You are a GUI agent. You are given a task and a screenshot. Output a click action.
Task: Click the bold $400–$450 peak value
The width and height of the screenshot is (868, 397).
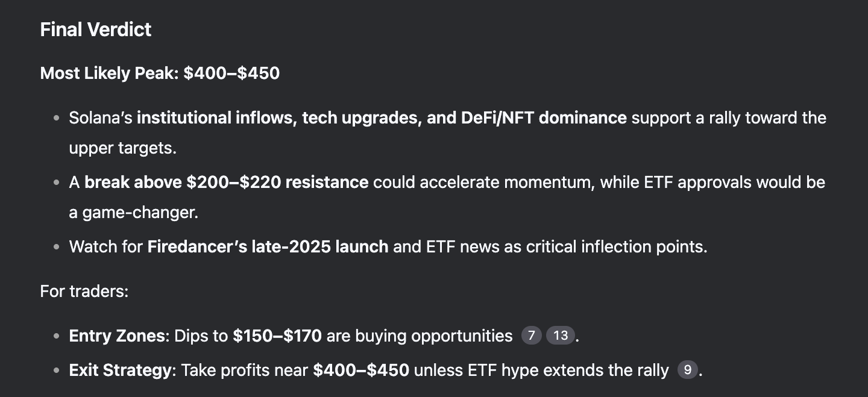click(232, 73)
